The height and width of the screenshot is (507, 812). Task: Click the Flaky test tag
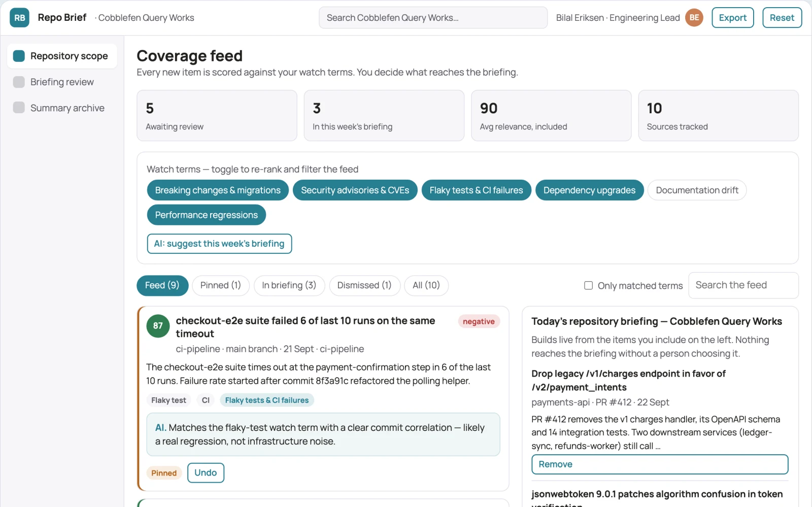point(168,400)
